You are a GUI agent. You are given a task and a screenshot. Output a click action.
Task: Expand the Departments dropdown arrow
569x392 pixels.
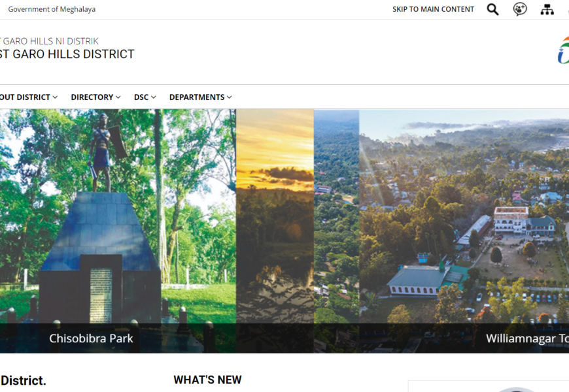[x=230, y=97]
